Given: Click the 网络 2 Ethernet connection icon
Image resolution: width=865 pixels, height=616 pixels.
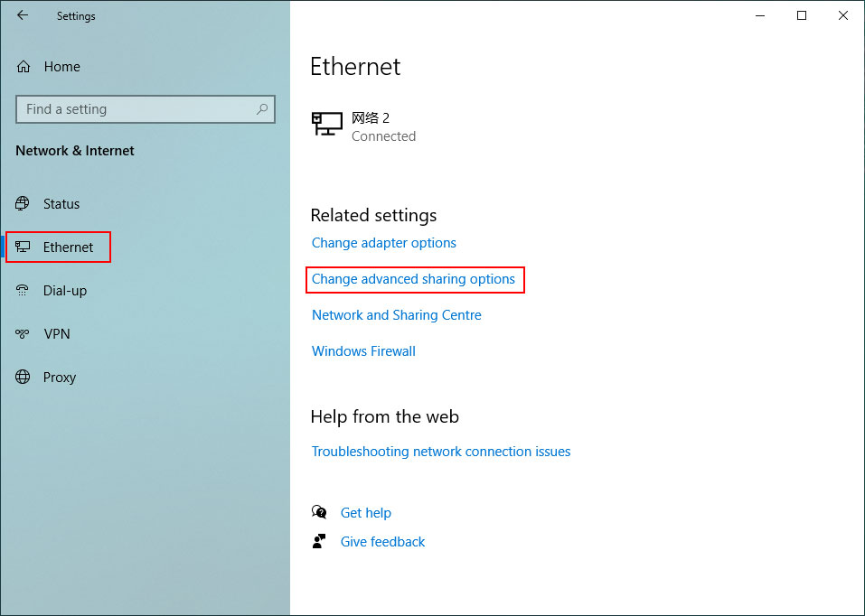Looking at the screenshot, I should (x=326, y=125).
